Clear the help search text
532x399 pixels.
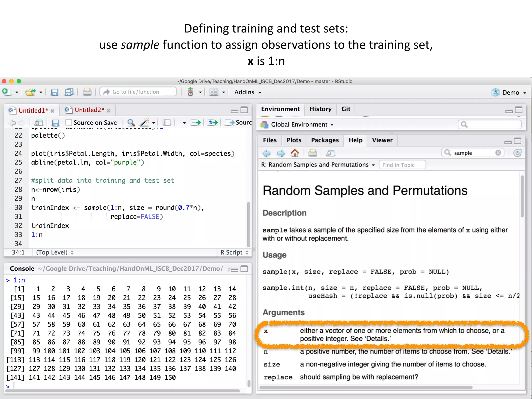pyautogui.click(x=498, y=153)
